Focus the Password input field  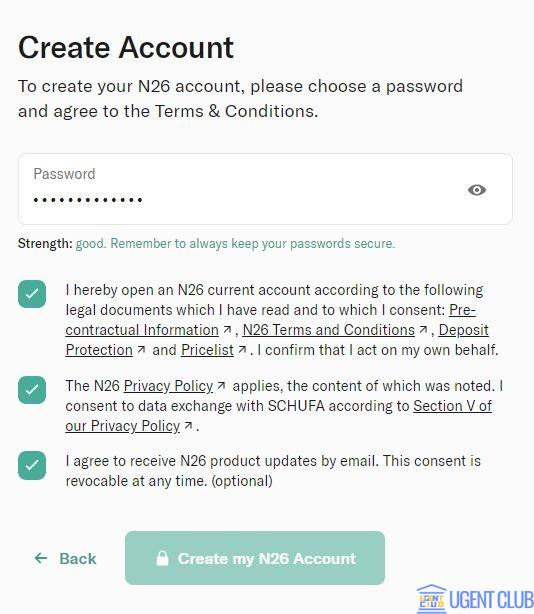(265, 189)
